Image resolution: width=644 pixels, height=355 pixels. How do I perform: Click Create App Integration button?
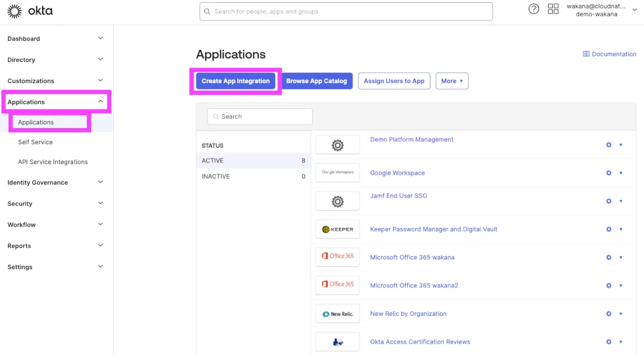(x=236, y=81)
